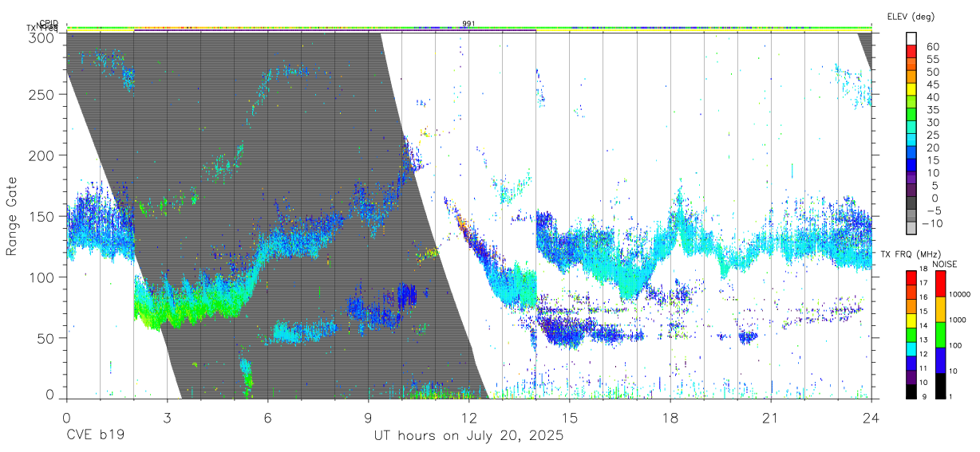The width and height of the screenshot is (980, 452).
Task: Click the '991' CPID label at top
Action: (468, 24)
